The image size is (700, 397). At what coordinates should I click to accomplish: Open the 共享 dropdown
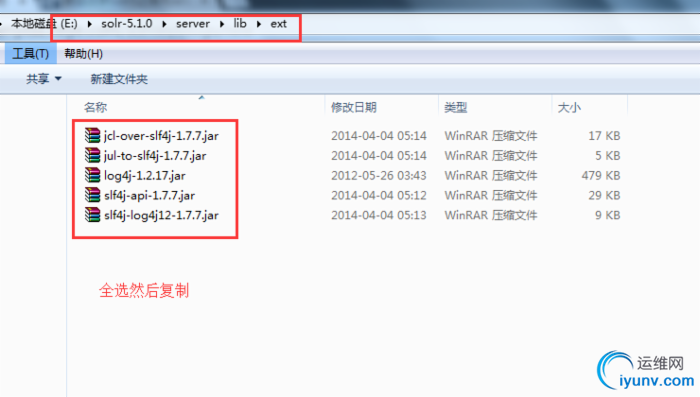click(x=43, y=79)
